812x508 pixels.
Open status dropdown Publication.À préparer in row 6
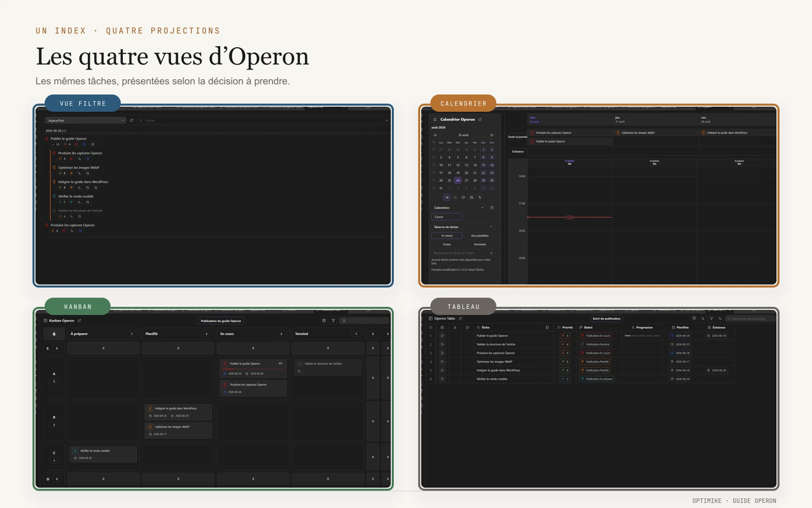(x=597, y=379)
